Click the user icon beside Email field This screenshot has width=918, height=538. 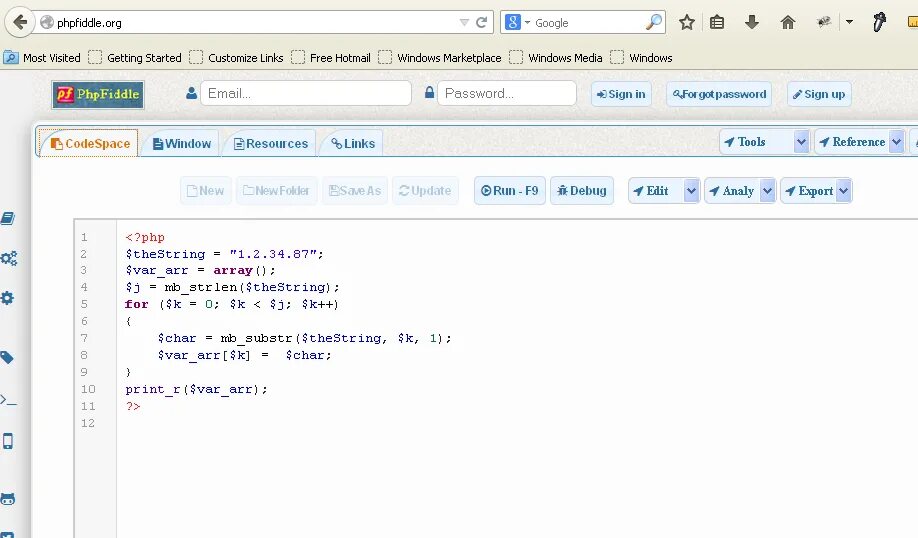(191, 93)
